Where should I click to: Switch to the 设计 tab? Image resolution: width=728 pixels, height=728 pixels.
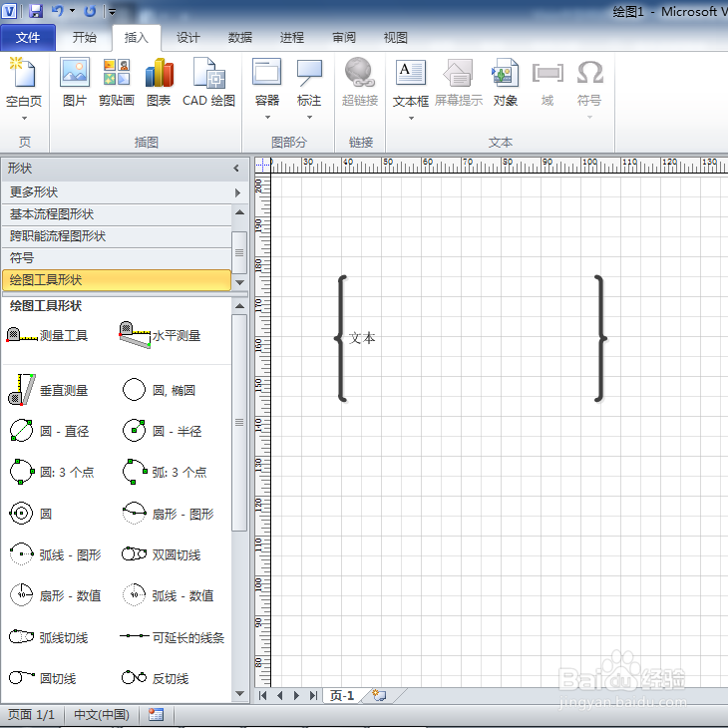point(188,38)
